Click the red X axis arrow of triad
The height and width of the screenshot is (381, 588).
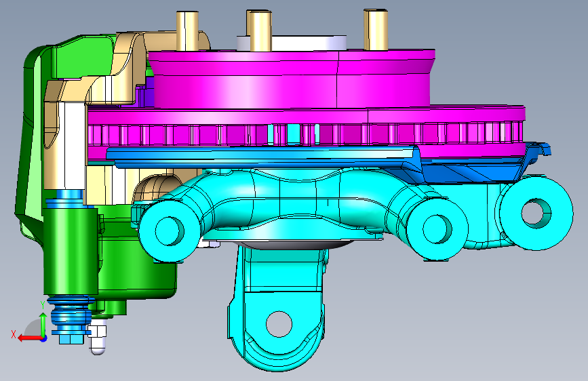click(x=29, y=338)
